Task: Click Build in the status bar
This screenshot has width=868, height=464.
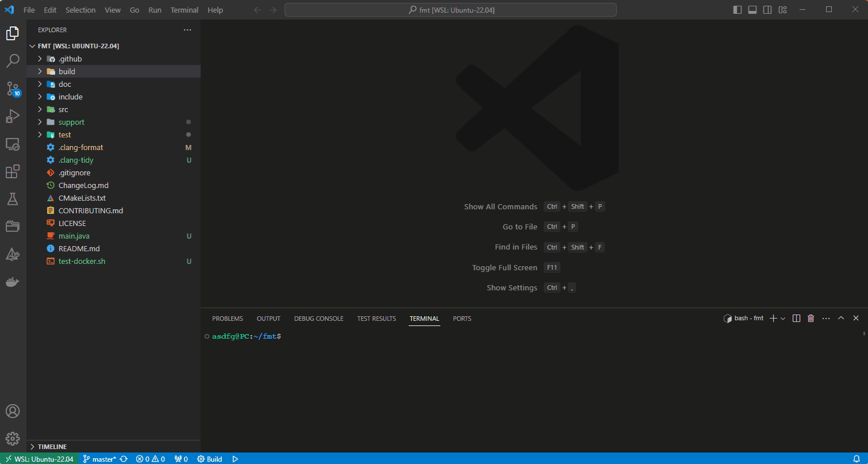Action: (x=209, y=458)
